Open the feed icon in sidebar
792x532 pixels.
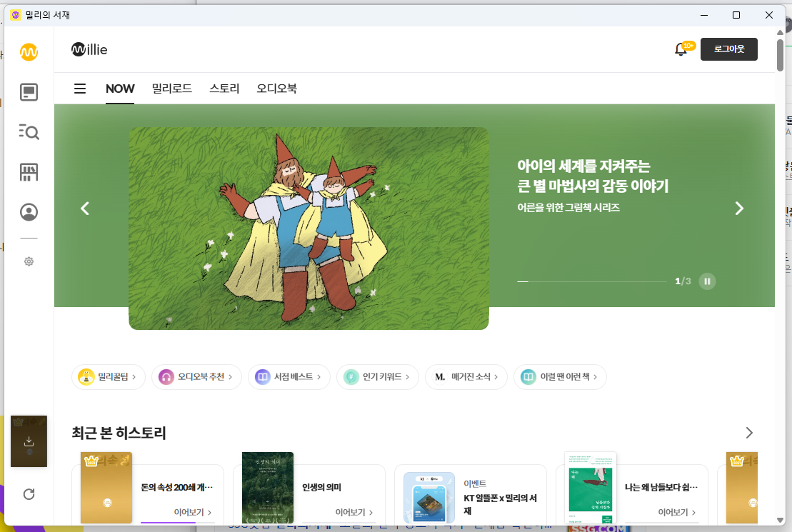(x=29, y=92)
